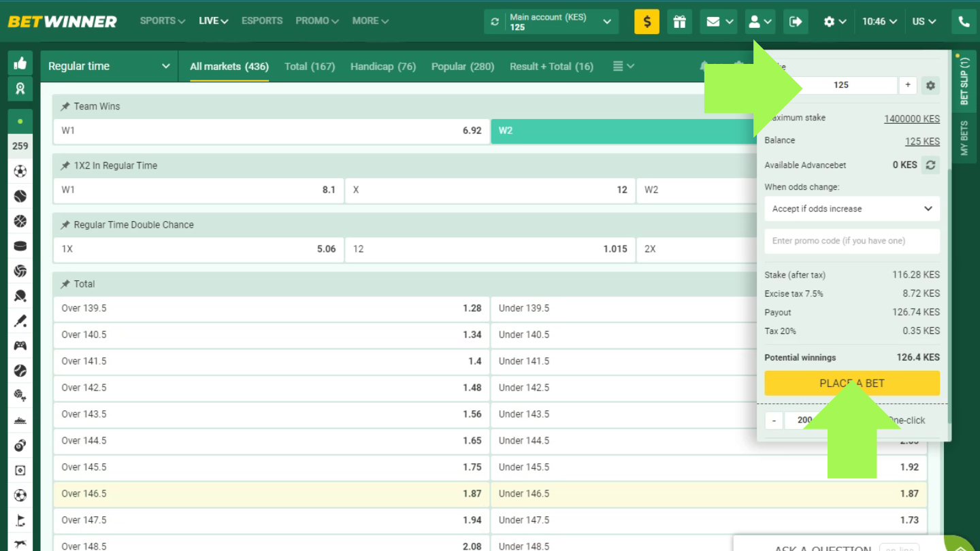Refresh Available Advancebet amount
This screenshot has width=980, height=551.
[930, 165]
